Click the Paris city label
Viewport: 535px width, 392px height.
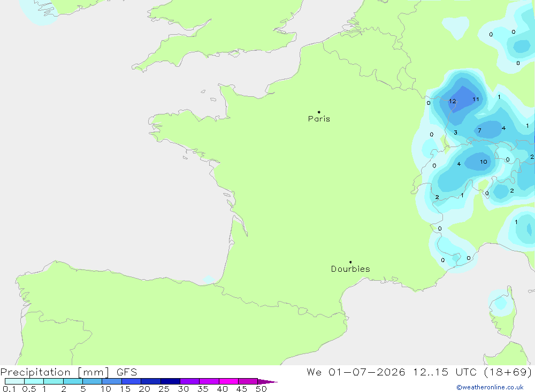point(319,119)
